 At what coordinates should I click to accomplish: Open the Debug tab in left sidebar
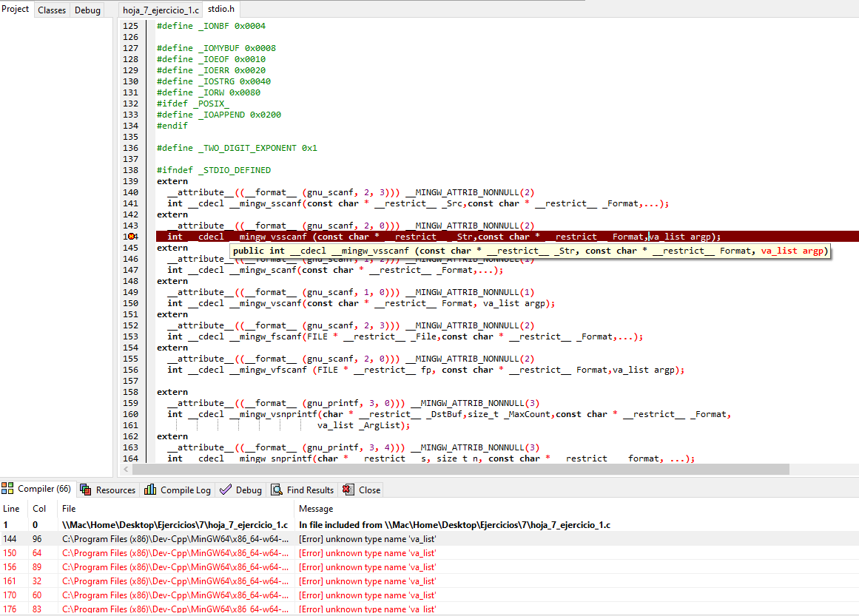87,10
